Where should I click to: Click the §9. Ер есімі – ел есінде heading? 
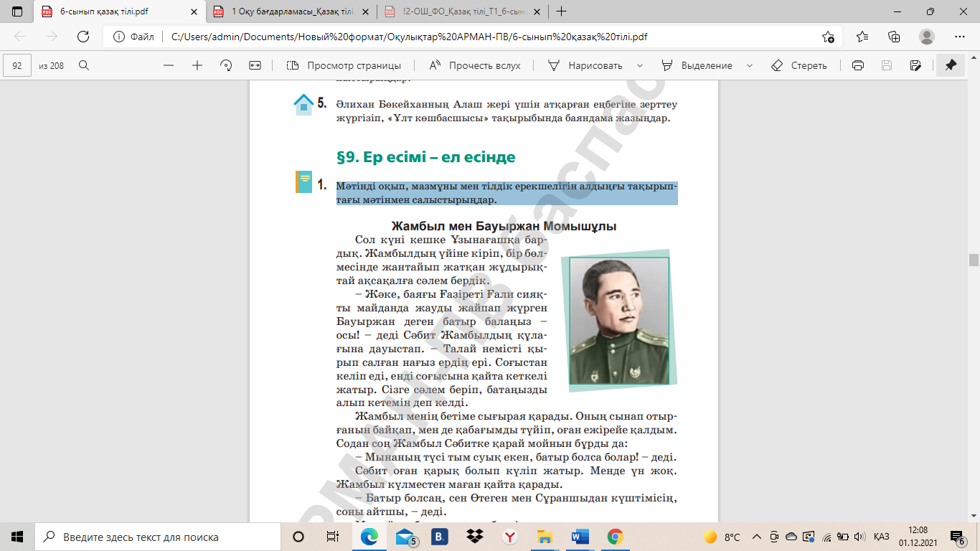(426, 157)
